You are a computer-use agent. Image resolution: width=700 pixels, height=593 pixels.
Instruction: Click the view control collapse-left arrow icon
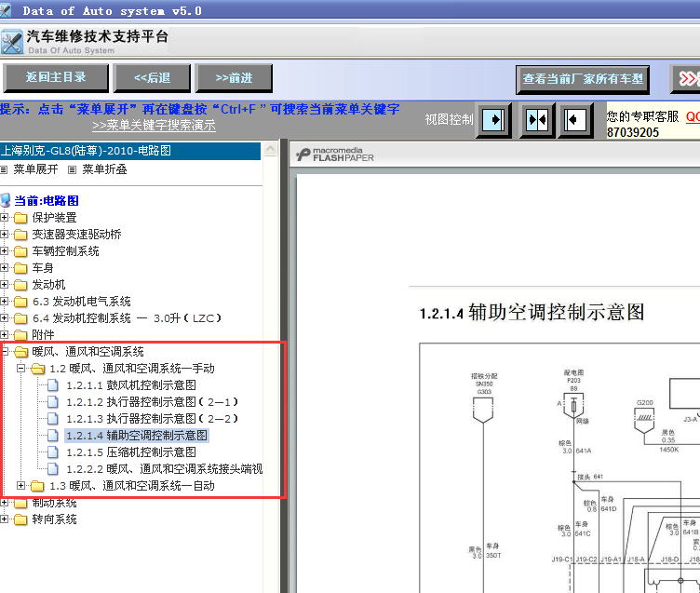pyautogui.click(x=576, y=120)
